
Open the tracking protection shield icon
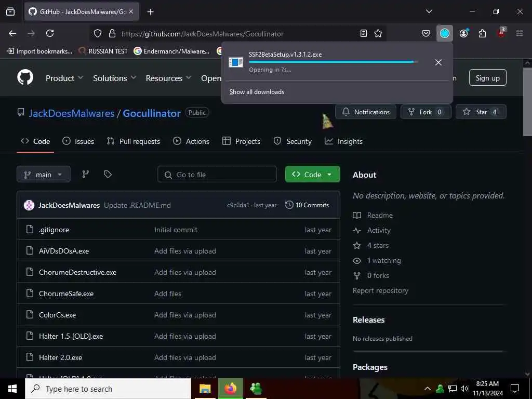98,33
